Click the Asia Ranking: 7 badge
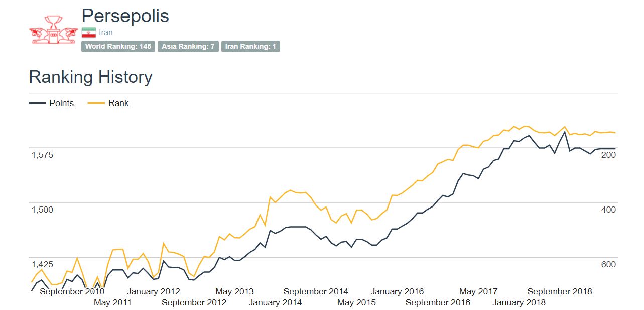 tap(188, 47)
